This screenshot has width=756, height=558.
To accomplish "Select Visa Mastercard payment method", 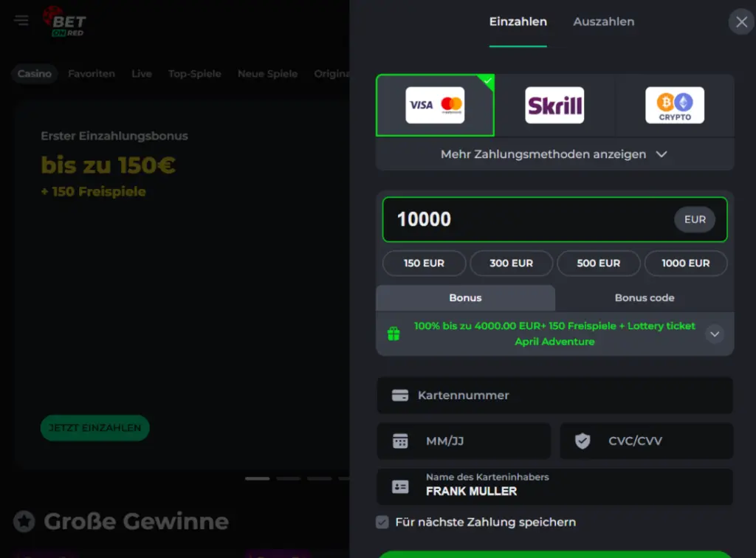I will (x=435, y=105).
